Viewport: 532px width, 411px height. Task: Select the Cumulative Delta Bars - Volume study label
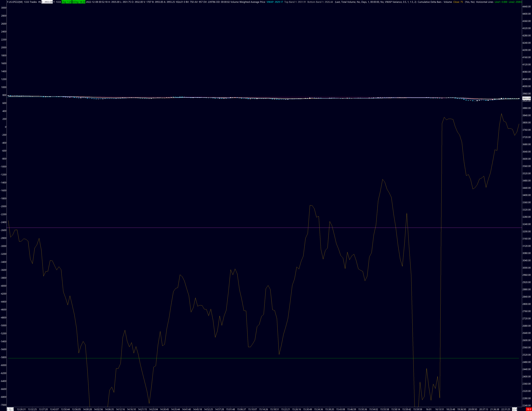435,2
